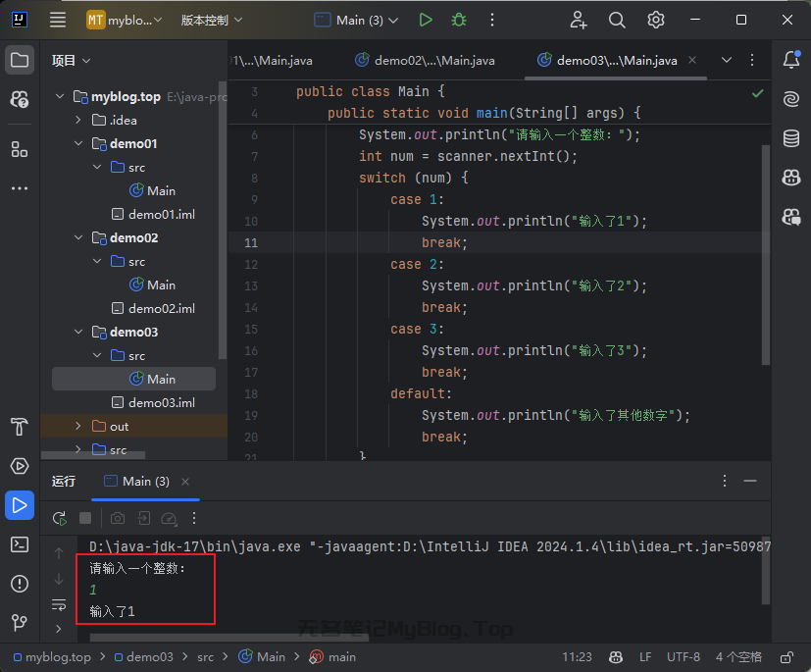
Task: Open the Notifications bell
Action: pyautogui.click(x=791, y=60)
